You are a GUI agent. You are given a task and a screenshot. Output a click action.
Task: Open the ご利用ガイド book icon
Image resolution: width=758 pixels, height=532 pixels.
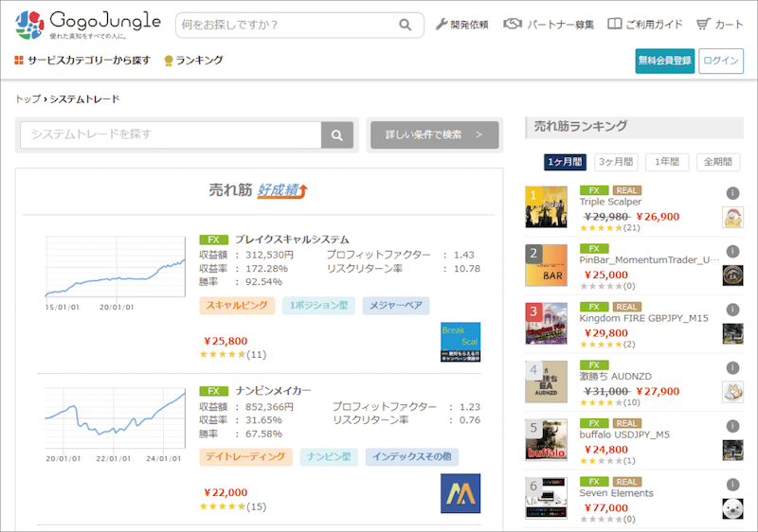[614, 24]
